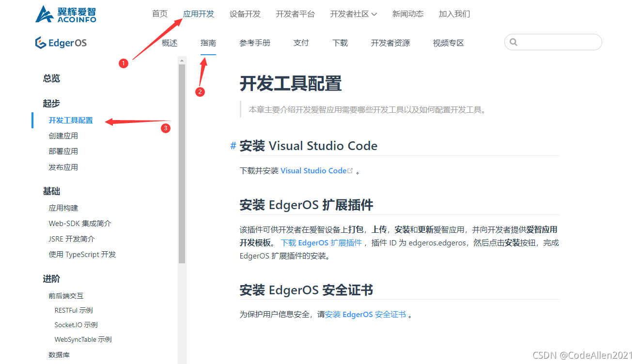Open 前后端交互 in the sidebar

[x=66, y=296]
